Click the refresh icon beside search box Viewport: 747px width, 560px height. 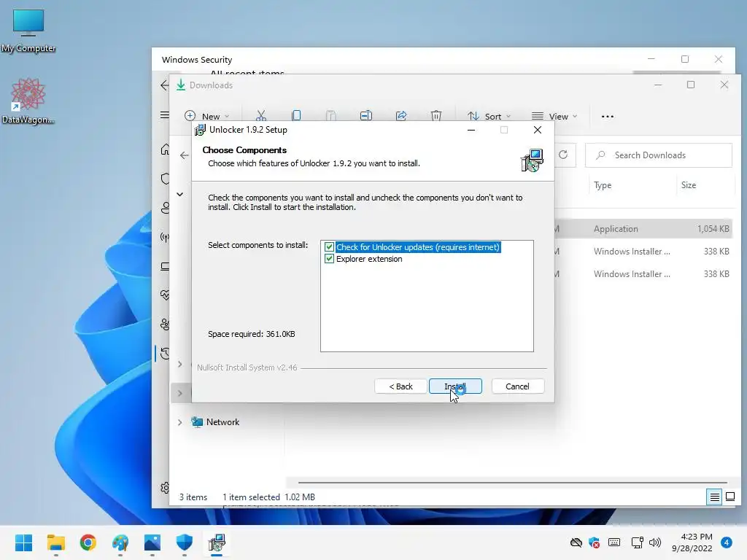click(563, 155)
